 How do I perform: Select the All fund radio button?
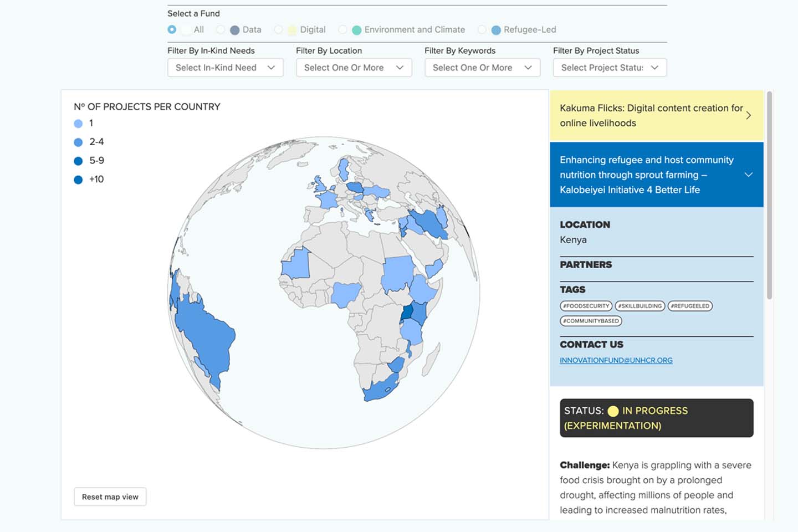[172, 29]
